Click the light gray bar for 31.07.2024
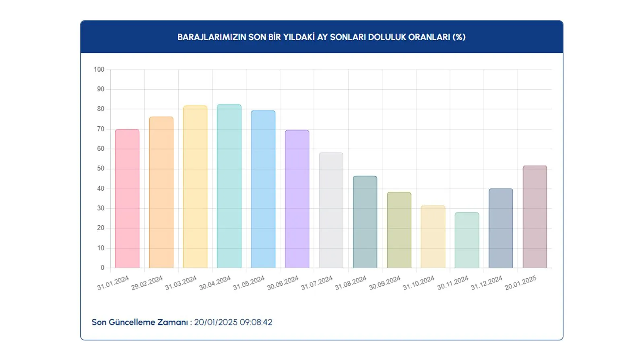This screenshot has height=362, width=644. coord(331,210)
